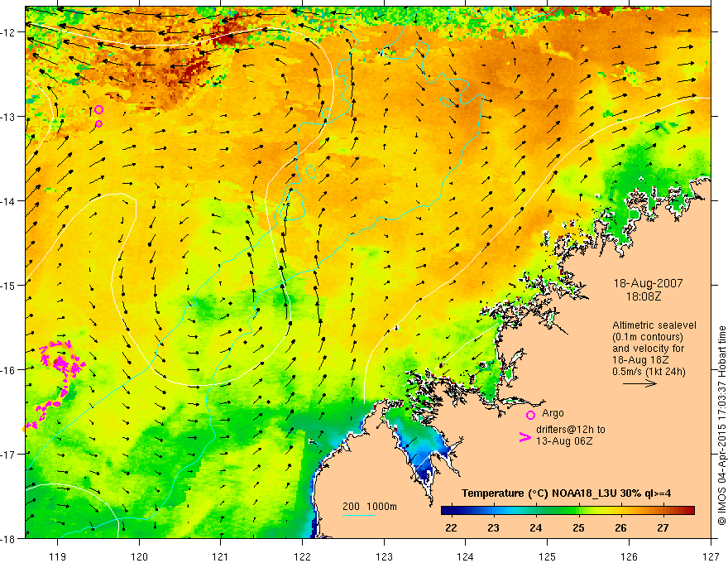Click latitude axis label -17
728x563 pixels.
(9, 454)
